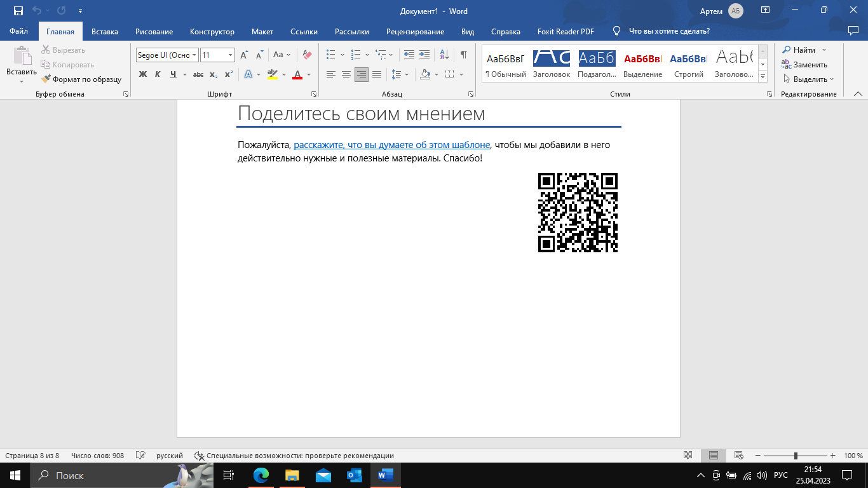Apply the Строгий style

click(x=689, y=64)
